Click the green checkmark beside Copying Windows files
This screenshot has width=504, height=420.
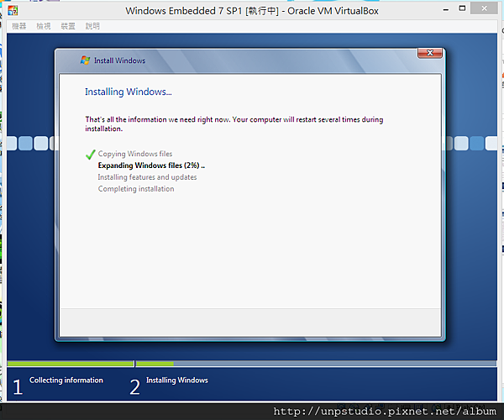91,155
